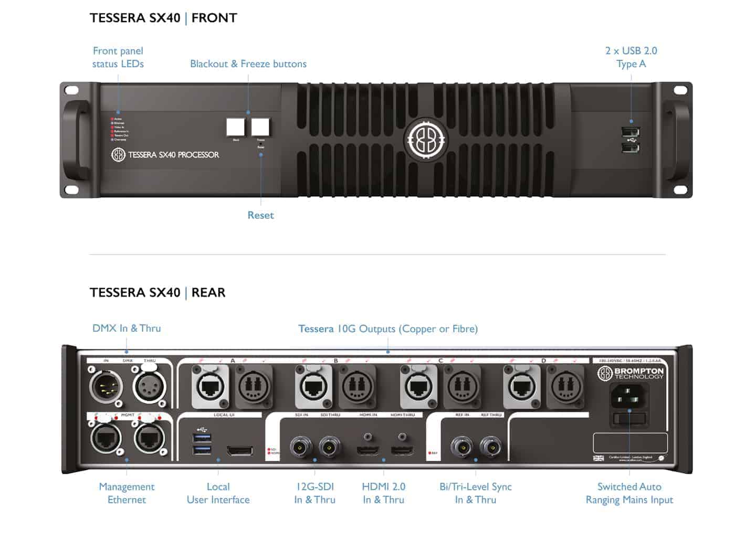This screenshot has height=540, width=756.
Task: Click the Video In status LED
Action: tap(112, 128)
